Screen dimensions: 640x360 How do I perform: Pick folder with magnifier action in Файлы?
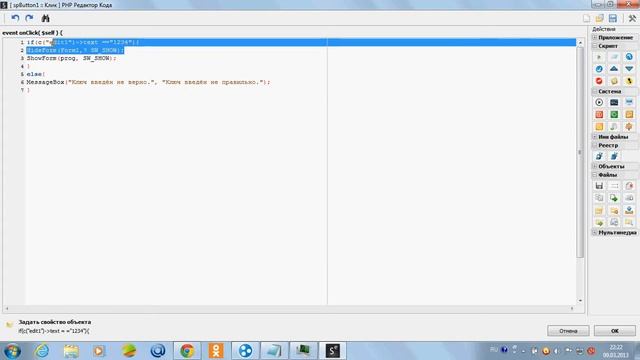click(x=629, y=222)
